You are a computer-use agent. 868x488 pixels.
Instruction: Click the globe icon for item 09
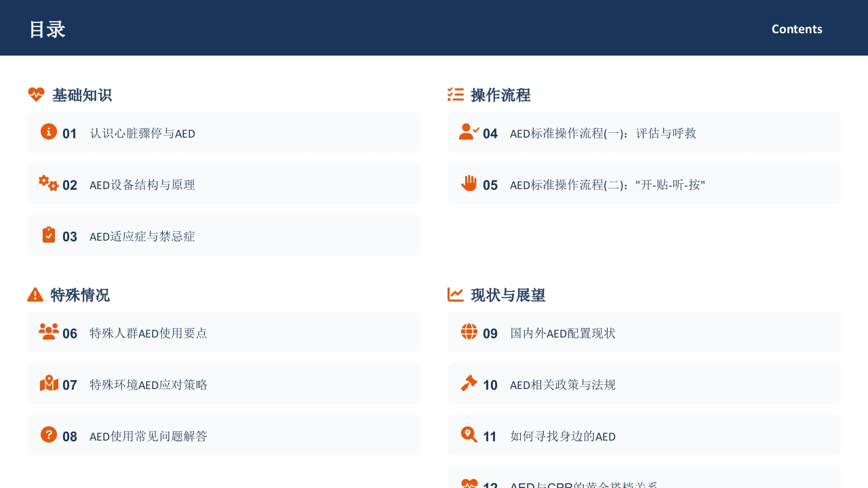click(x=469, y=332)
